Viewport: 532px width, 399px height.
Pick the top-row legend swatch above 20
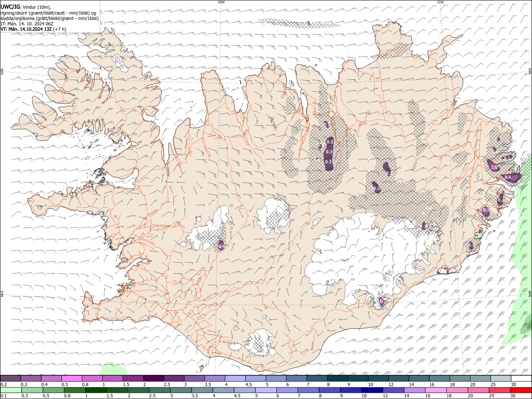tap(480, 378)
